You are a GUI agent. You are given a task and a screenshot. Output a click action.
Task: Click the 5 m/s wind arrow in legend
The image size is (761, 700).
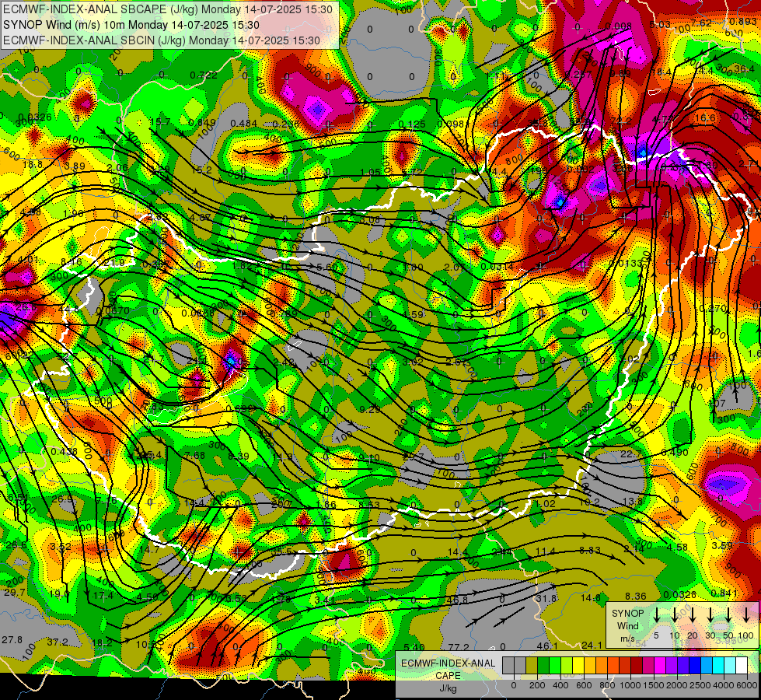click(x=656, y=614)
